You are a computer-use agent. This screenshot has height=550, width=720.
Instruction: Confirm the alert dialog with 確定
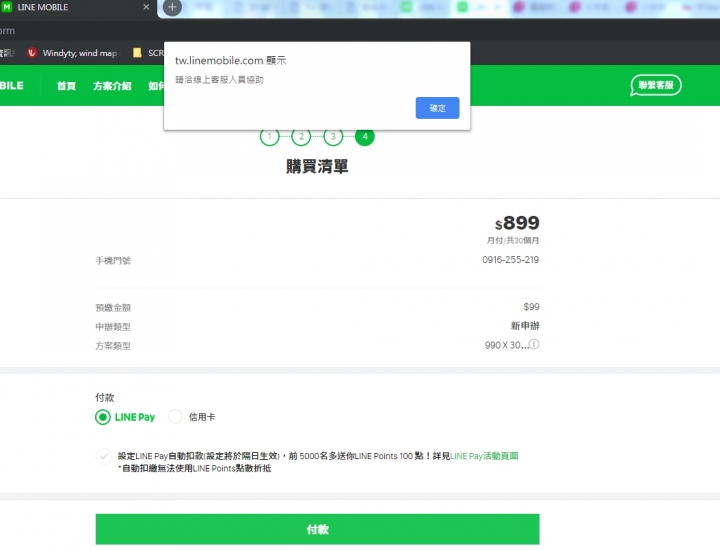[437, 108]
